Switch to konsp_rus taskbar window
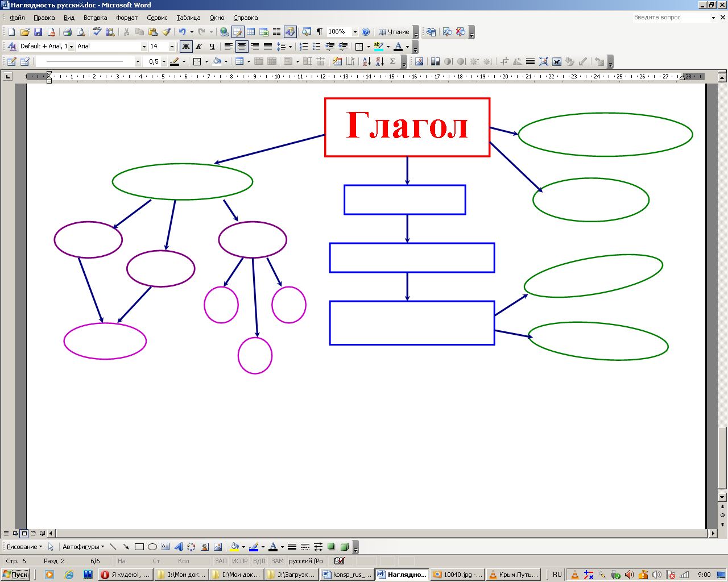This screenshot has width=728, height=582. (347, 575)
